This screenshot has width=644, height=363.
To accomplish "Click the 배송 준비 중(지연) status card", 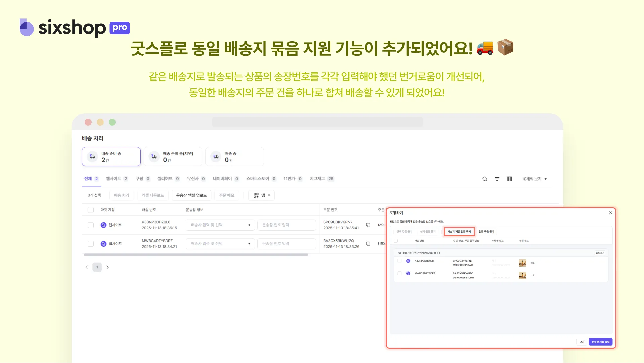I will pos(173,156).
